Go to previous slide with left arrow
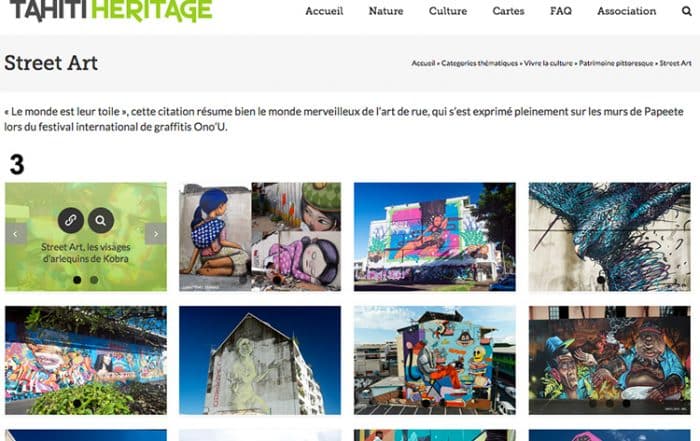This screenshot has width=700, height=441. 16,233
